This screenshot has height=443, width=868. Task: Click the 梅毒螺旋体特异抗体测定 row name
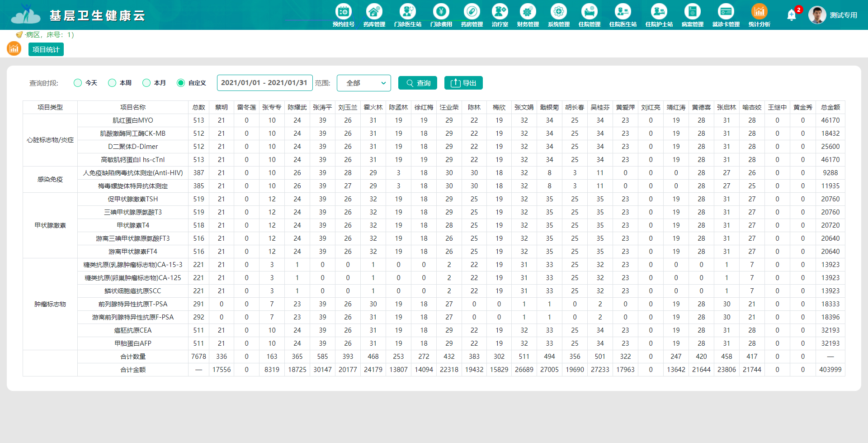pyautogui.click(x=133, y=186)
